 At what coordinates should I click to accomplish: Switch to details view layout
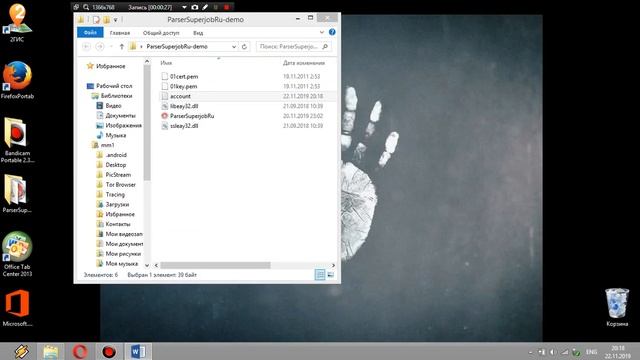(x=320, y=275)
